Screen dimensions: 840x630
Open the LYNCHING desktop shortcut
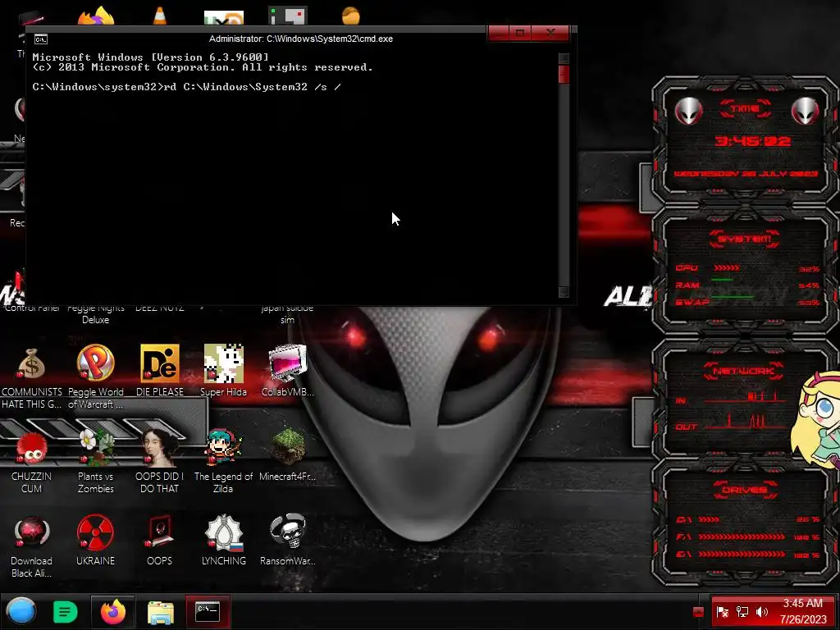(223, 541)
